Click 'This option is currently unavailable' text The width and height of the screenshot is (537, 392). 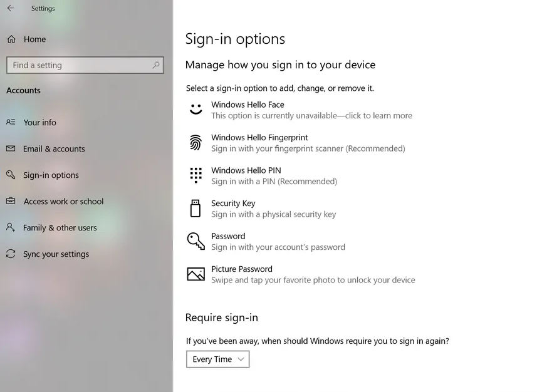point(311,116)
